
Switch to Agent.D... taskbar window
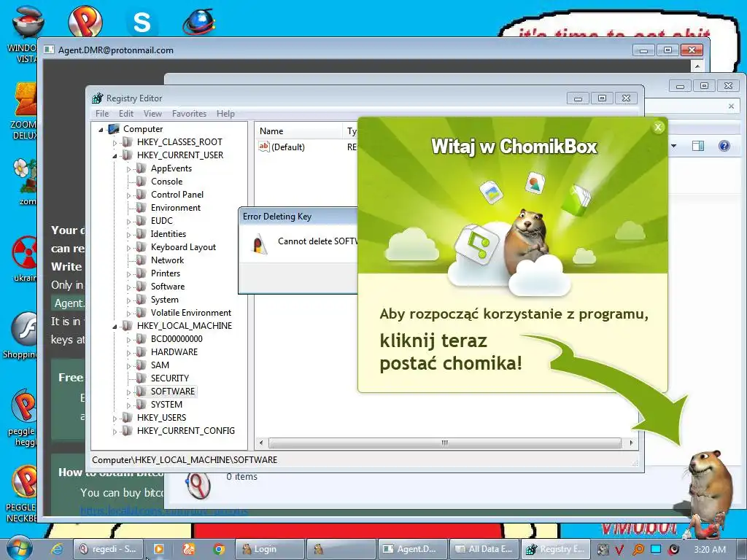(413, 549)
